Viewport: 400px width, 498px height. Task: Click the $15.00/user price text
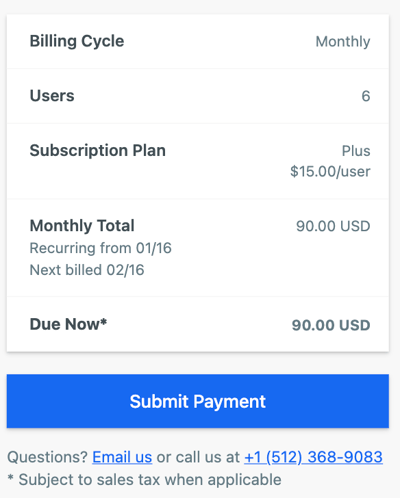pyautogui.click(x=330, y=171)
